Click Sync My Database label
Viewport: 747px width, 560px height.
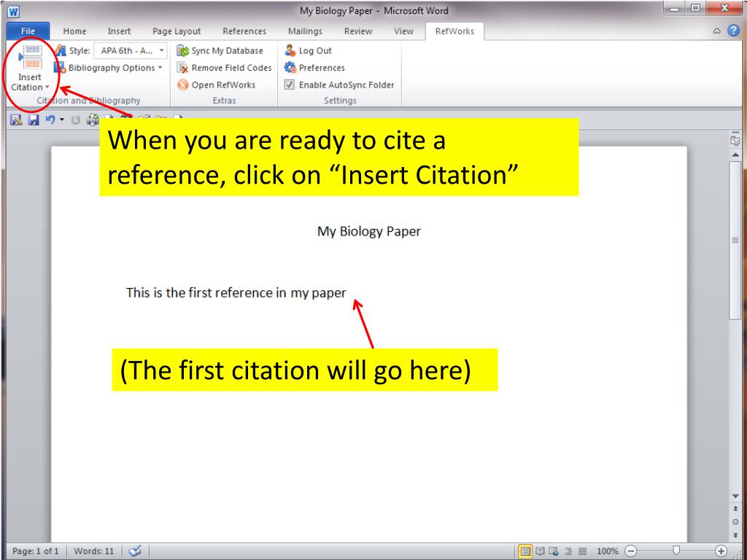(228, 50)
